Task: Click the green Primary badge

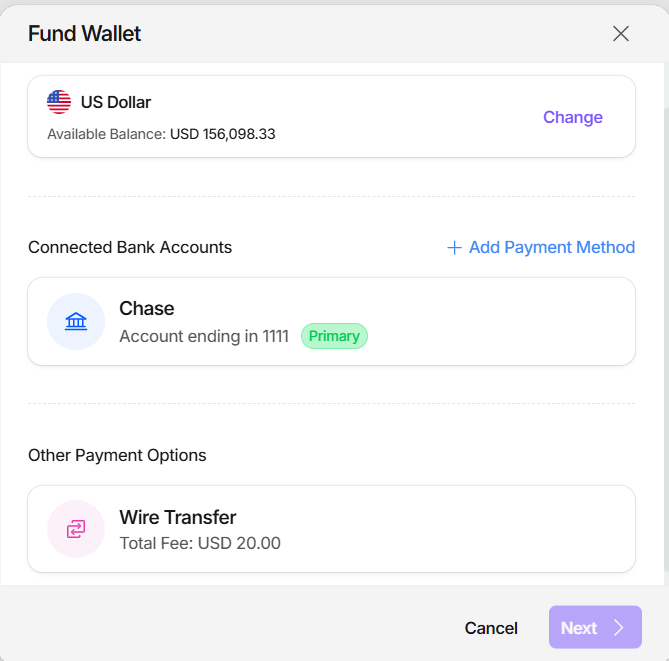Action: click(334, 336)
